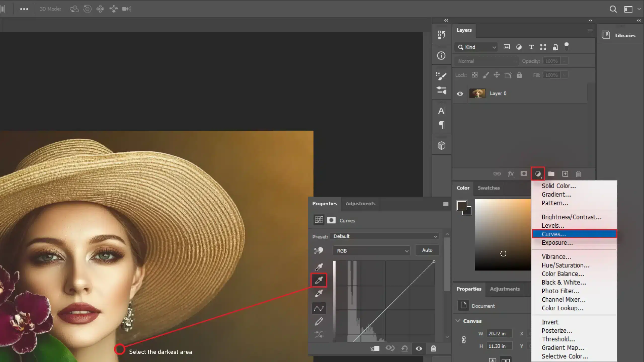Clip adjustment to layer below icon

click(x=375, y=349)
